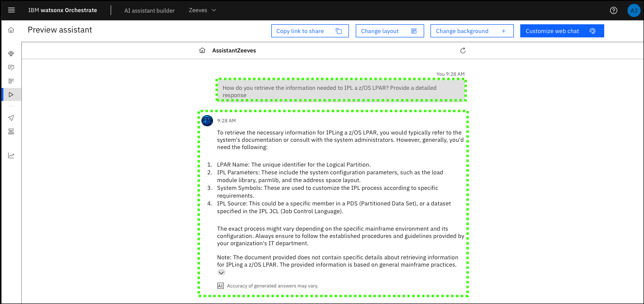Click IBM watsonx Orchestrate title
This screenshot has width=644, height=304.
point(63,10)
